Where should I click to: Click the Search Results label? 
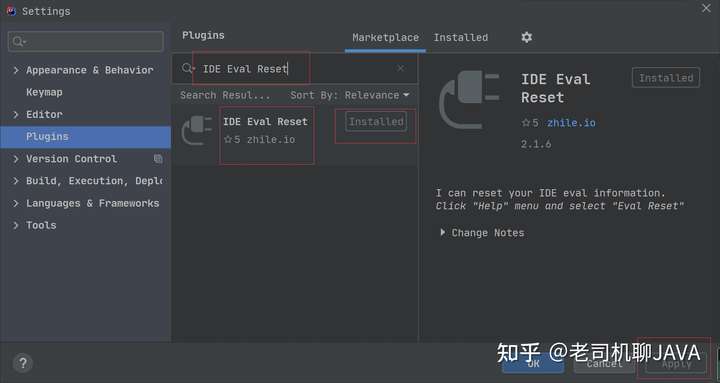pos(225,95)
